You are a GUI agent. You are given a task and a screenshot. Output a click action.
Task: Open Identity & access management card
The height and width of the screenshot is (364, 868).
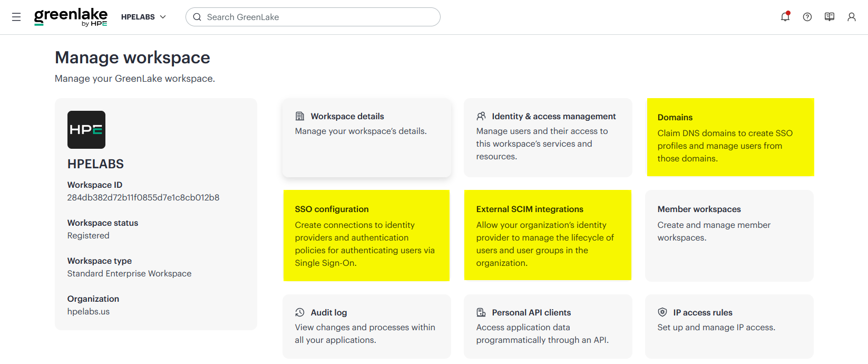[x=548, y=138]
